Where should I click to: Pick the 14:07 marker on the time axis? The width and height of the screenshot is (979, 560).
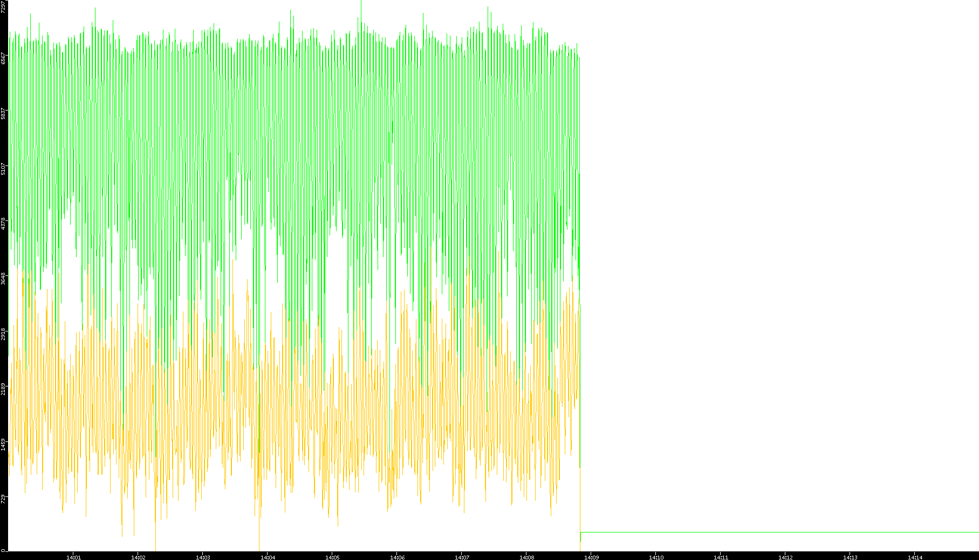coord(462,557)
